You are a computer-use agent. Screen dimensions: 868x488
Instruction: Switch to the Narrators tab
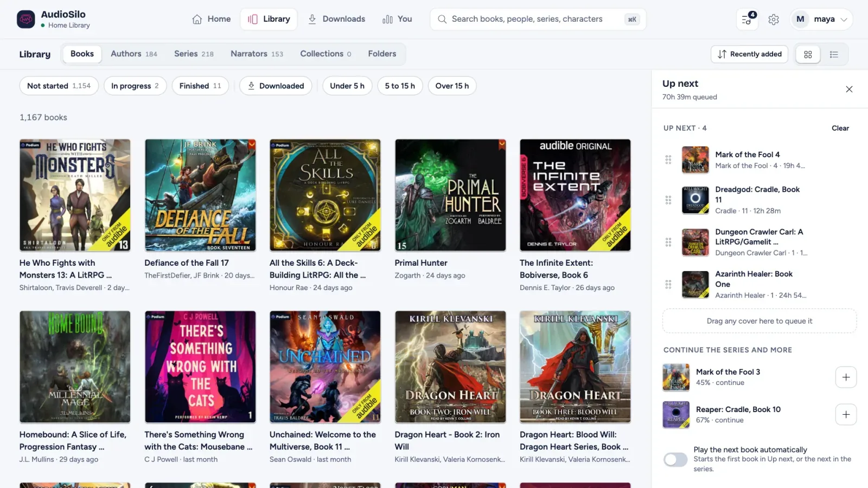coord(257,54)
